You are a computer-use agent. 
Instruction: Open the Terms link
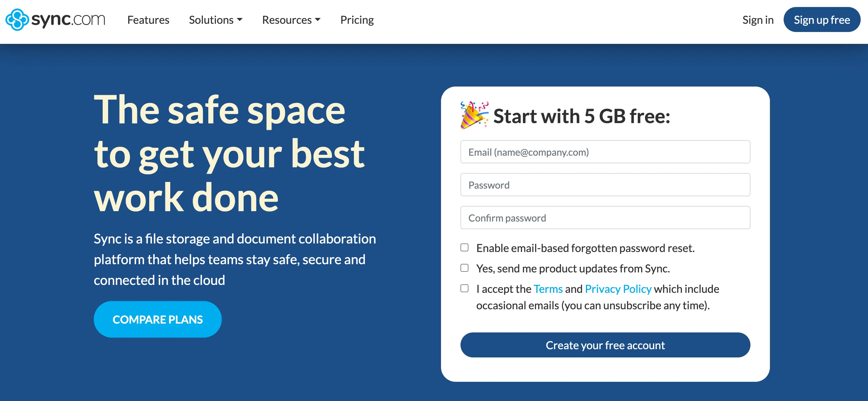[x=548, y=289]
